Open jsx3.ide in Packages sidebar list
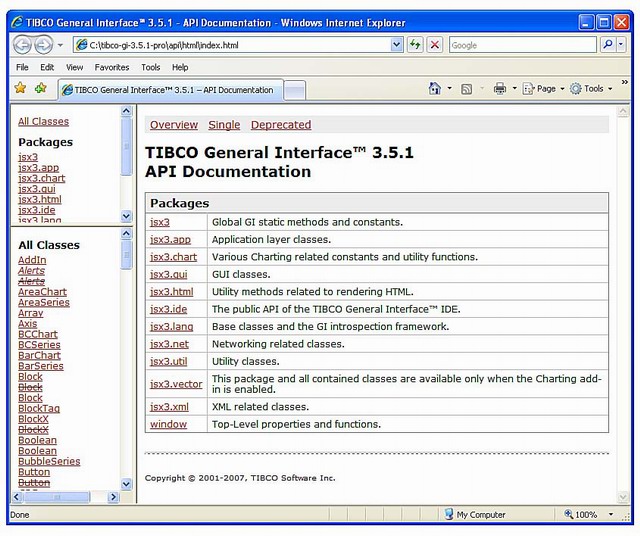 pos(37,210)
